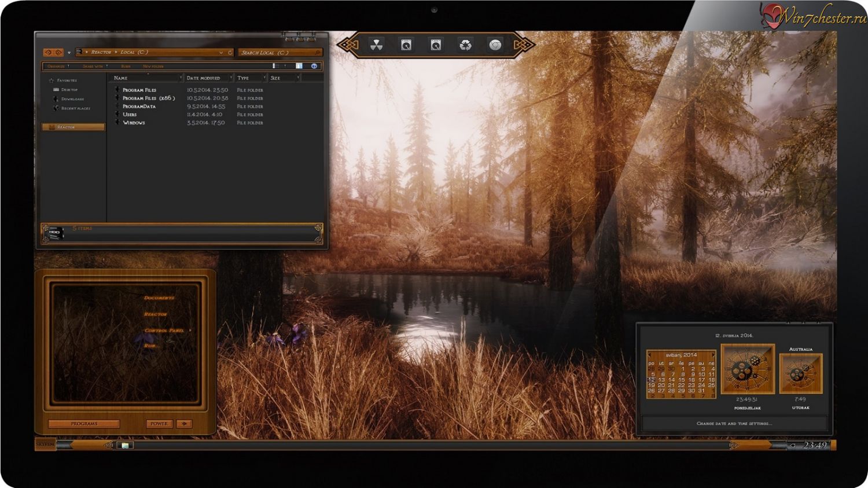Screen dimensions: 868x488
Task: Click the Power button in the start menu
Action: point(159,424)
